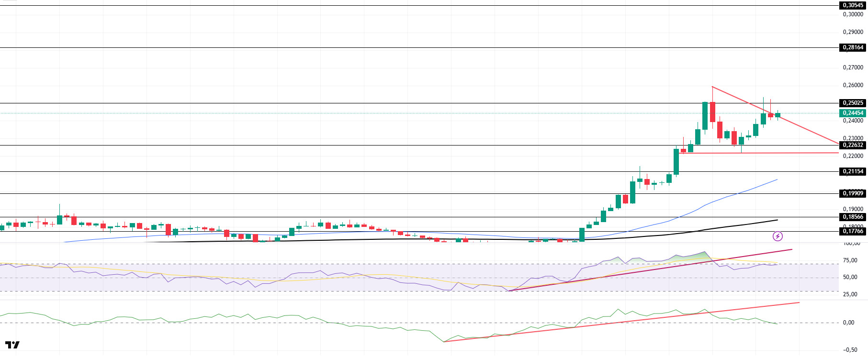The height and width of the screenshot is (359, 868).
Task: Click the green current price 0,24454 label
Action: [x=853, y=113]
